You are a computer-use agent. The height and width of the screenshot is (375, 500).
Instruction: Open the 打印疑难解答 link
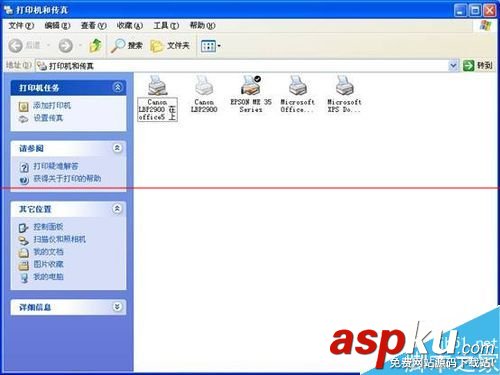(56, 166)
